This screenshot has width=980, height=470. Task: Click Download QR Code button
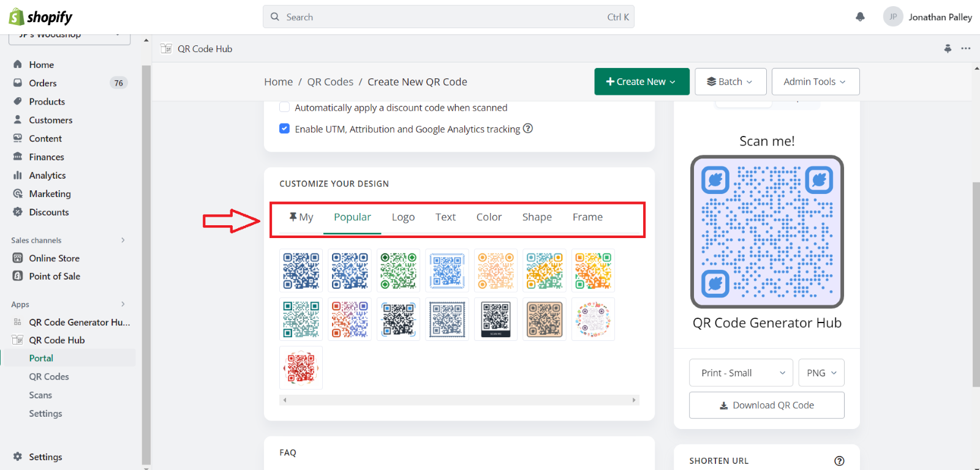pyautogui.click(x=767, y=405)
